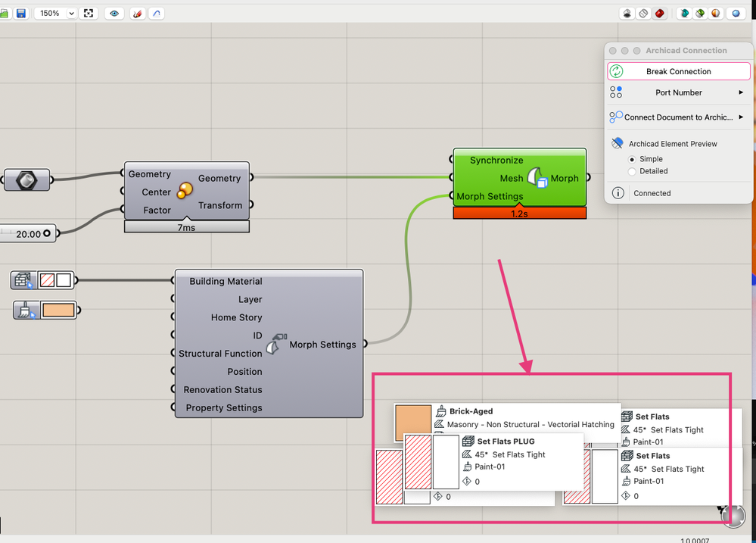Click the 20.00 number slider

coord(29,234)
